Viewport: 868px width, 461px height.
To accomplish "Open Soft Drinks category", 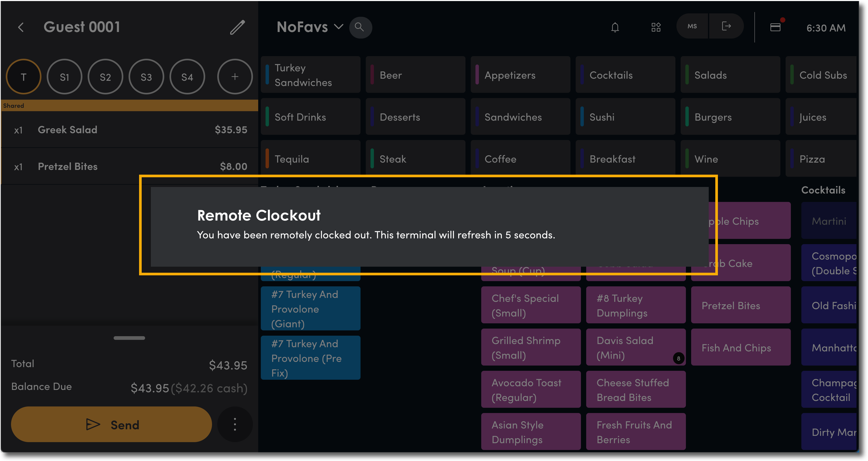I will tap(310, 117).
